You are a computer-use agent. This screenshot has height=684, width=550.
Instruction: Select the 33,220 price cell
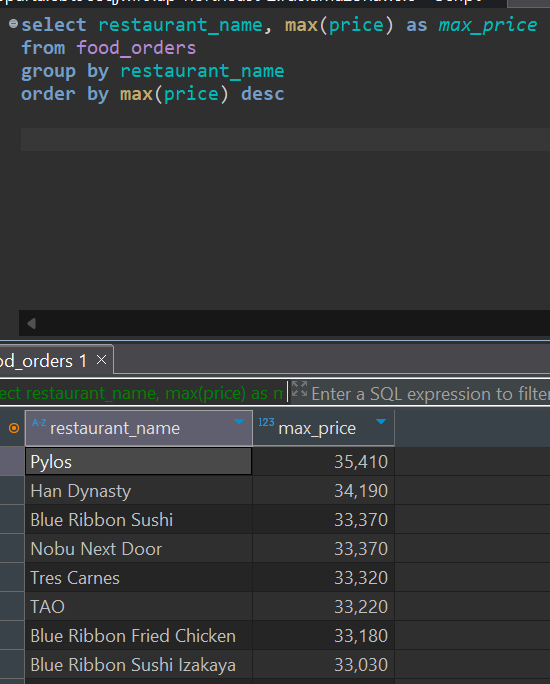click(x=324, y=606)
